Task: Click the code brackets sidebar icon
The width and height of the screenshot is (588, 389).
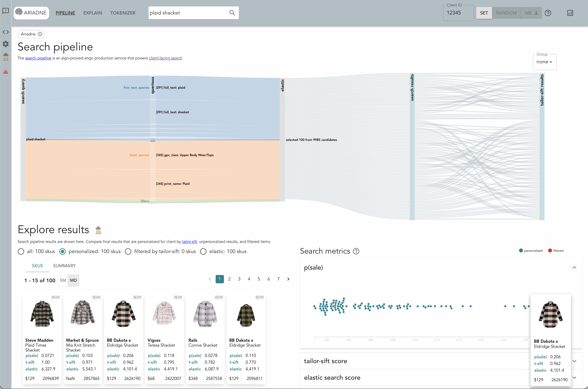Action: coord(6,32)
